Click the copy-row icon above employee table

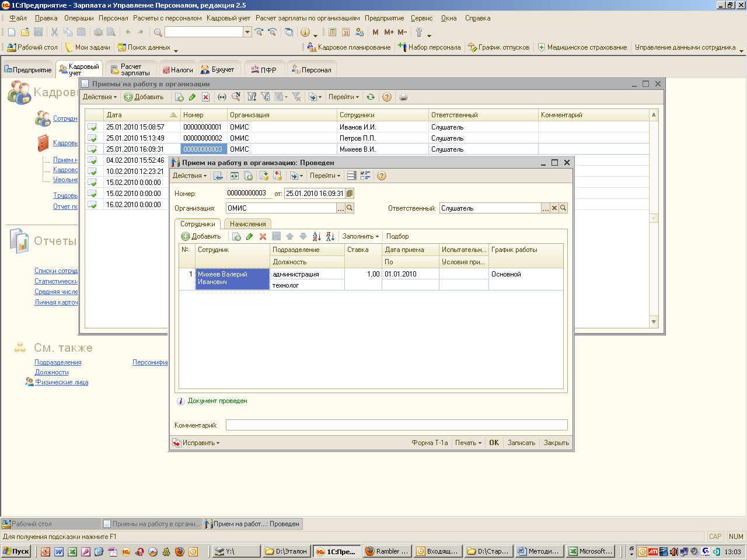coord(236,236)
